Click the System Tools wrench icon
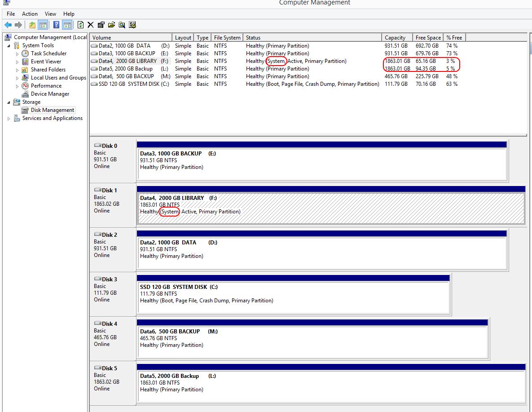This screenshot has width=532, height=412. coord(16,45)
